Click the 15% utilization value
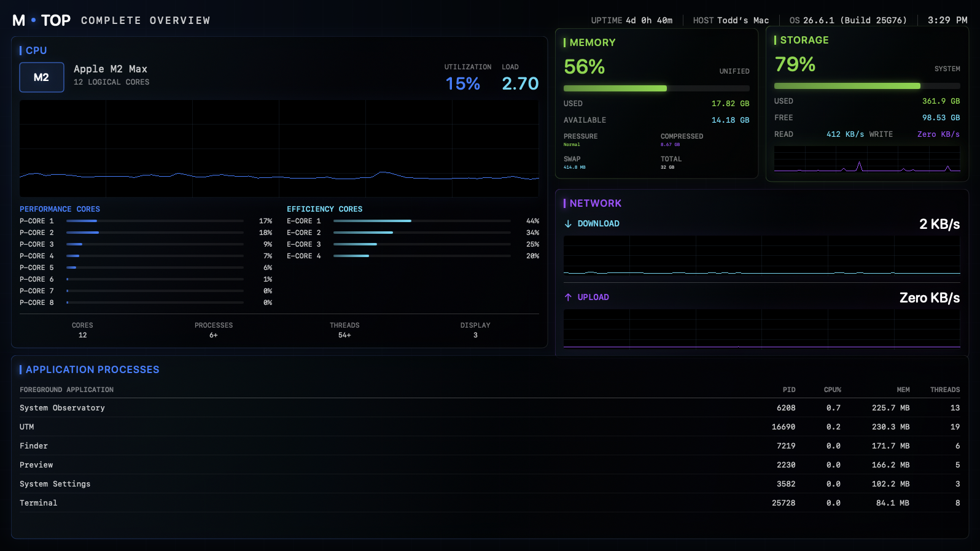The image size is (980, 551). click(463, 83)
